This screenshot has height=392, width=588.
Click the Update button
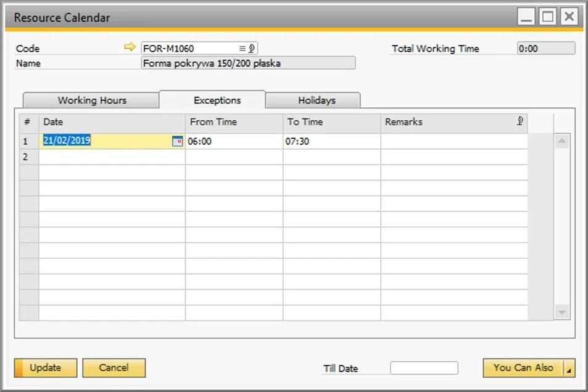tap(46, 367)
